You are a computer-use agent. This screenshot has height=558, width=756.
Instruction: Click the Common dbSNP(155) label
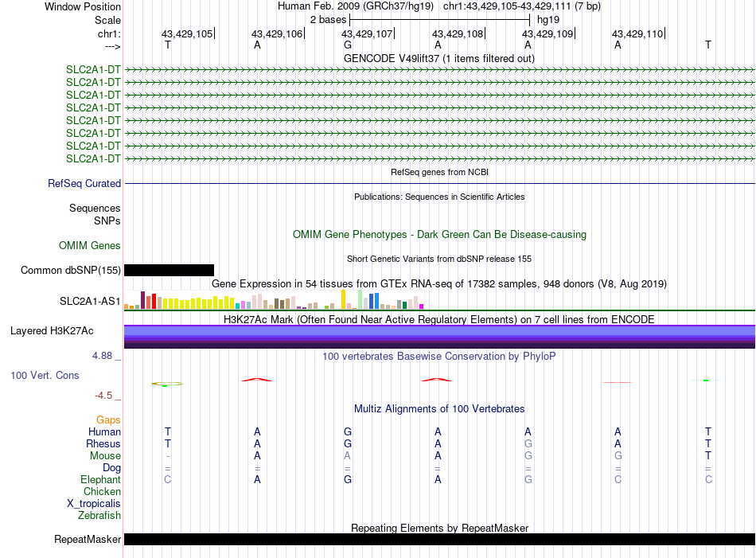[x=70, y=270]
